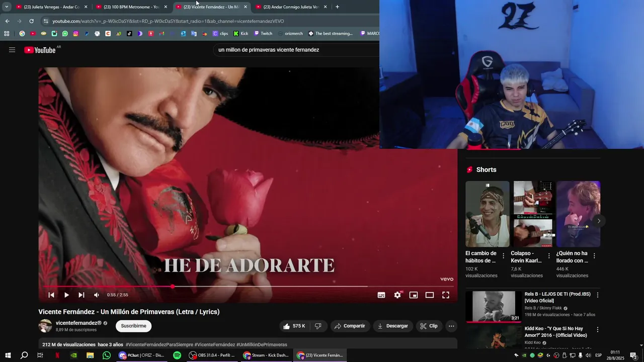Seek on the red video progress bar

(248, 287)
